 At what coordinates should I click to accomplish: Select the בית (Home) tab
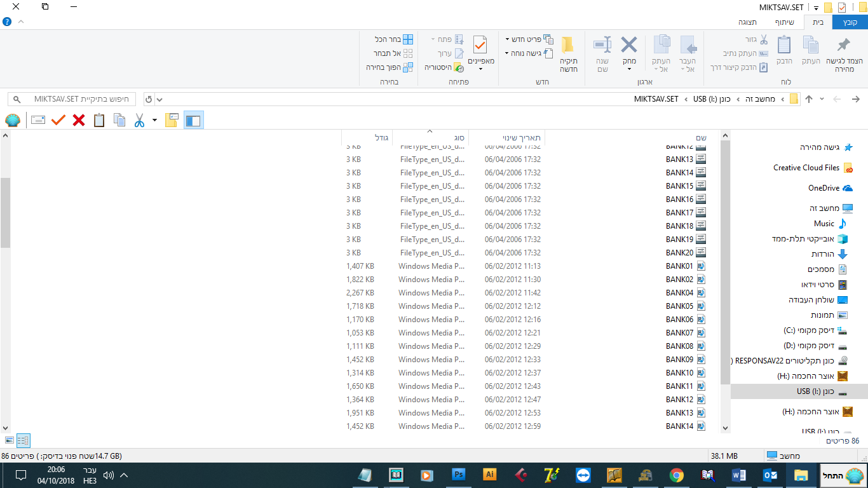(818, 22)
